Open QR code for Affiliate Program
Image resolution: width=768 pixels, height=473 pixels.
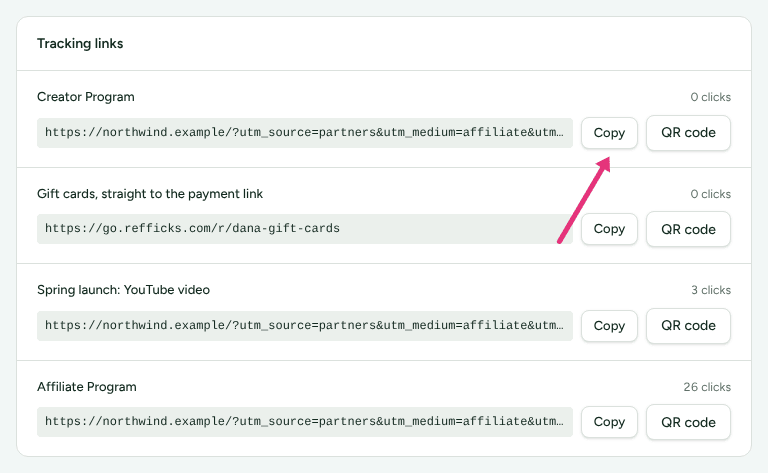click(x=688, y=422)
